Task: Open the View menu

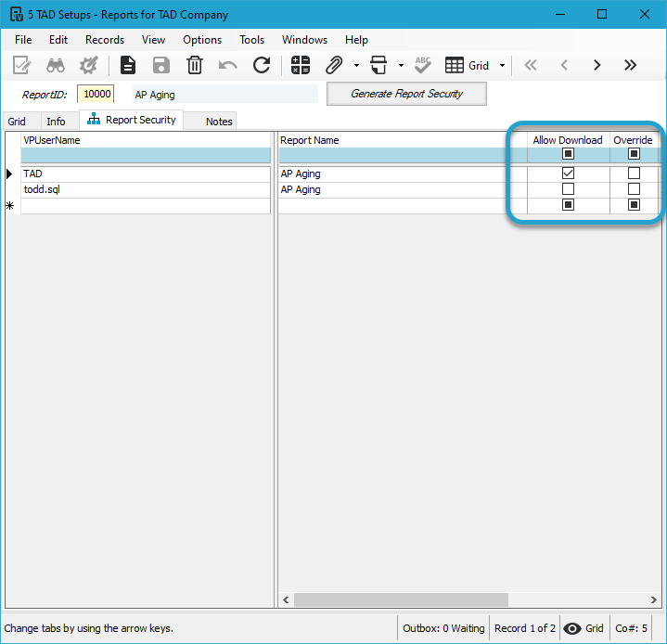Action: 153,40
